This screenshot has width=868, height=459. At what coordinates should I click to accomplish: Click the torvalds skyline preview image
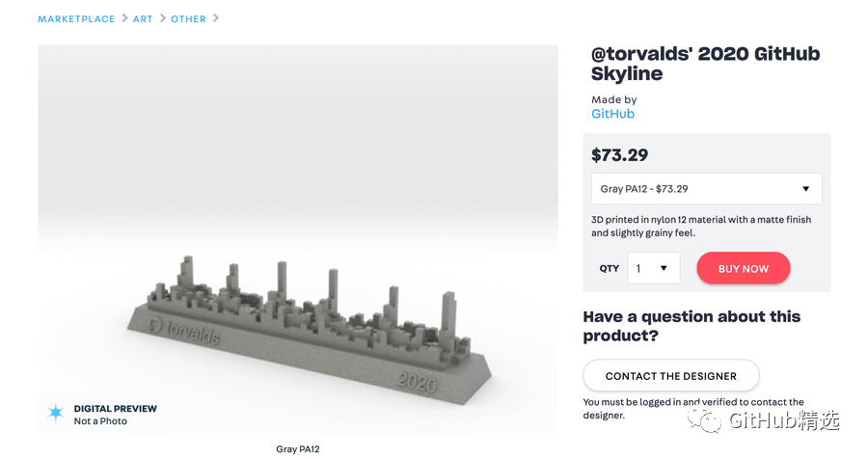[298, 238]
